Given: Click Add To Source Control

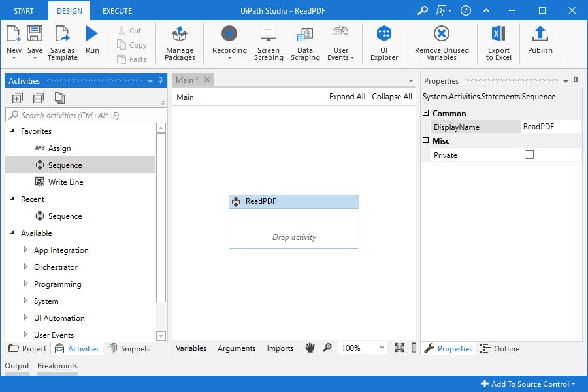Looking at the screenshot, I should click(x=528, y=384).
